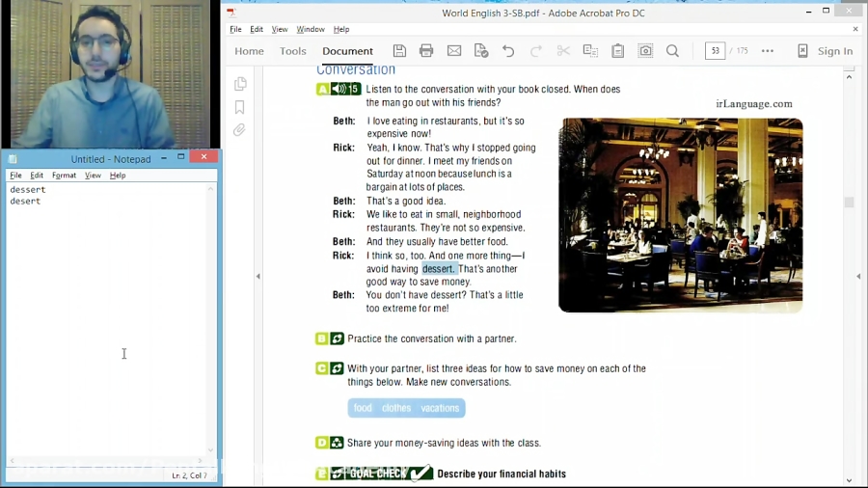Take a snapshot with the camera icon
This screenshot has height=488, width=868.
(x=645, y=51)
